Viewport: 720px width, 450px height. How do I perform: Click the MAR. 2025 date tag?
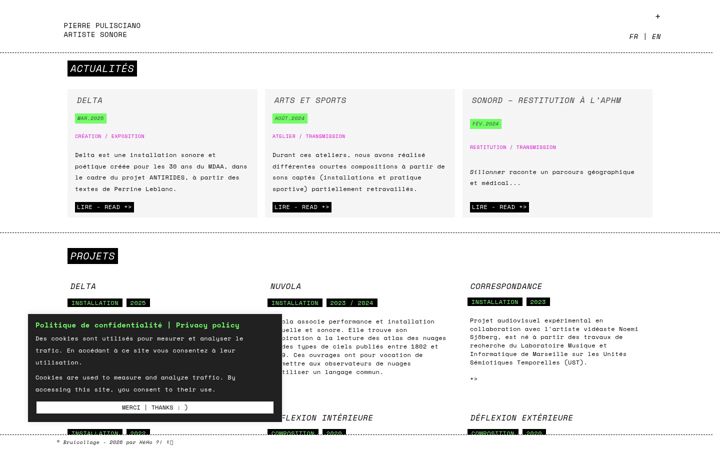pos(90,118)
